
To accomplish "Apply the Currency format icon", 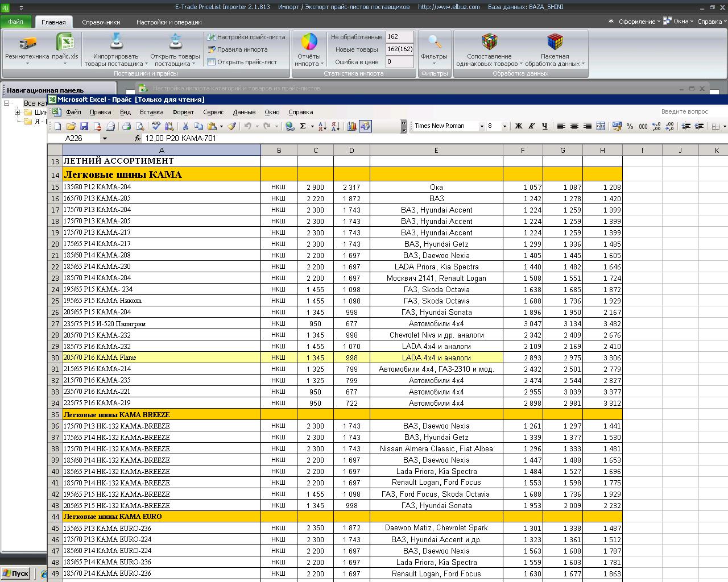I will (617, 126).
